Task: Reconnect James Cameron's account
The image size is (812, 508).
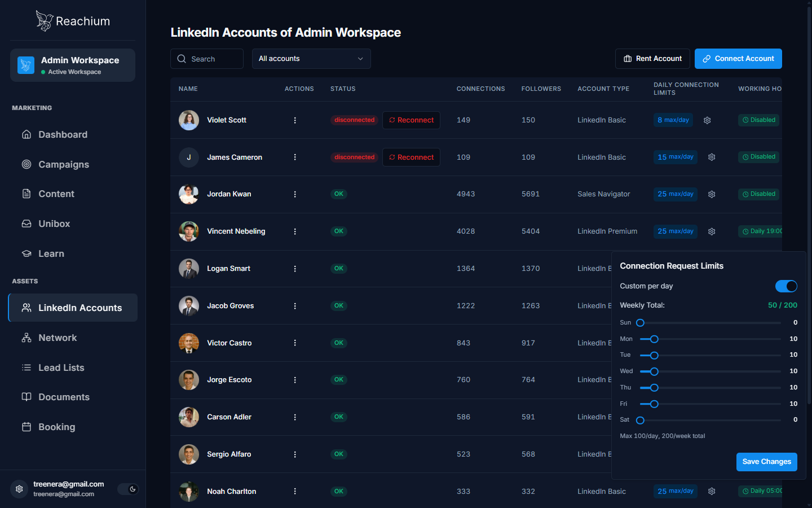Action: (411, 157)
